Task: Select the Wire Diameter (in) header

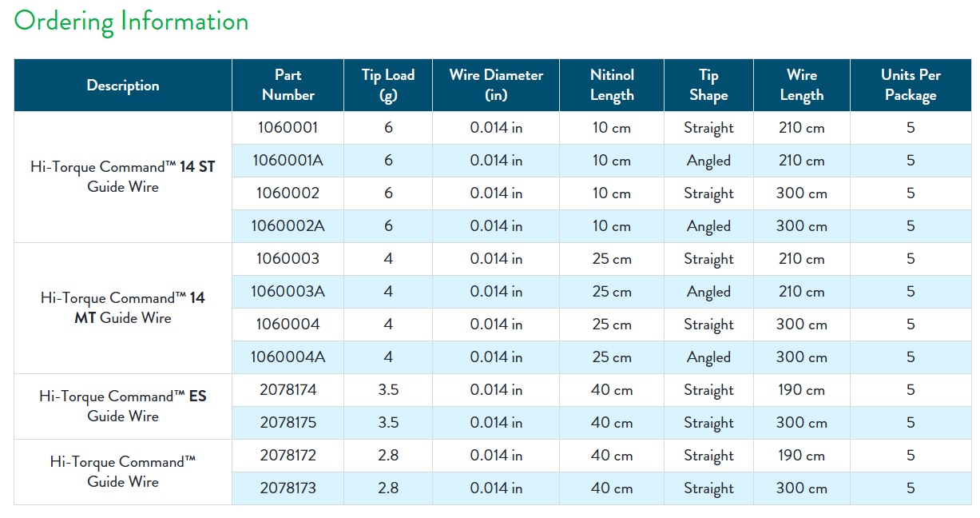Action: tap(496, 85)
